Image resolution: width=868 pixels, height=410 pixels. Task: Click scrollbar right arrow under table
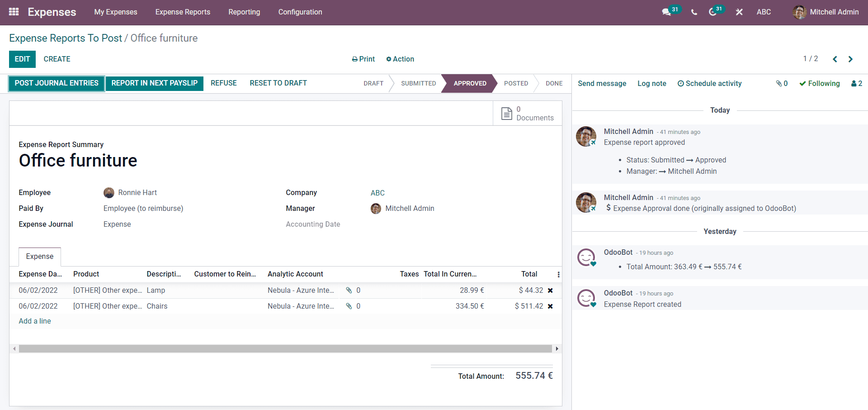pos(557,349)
